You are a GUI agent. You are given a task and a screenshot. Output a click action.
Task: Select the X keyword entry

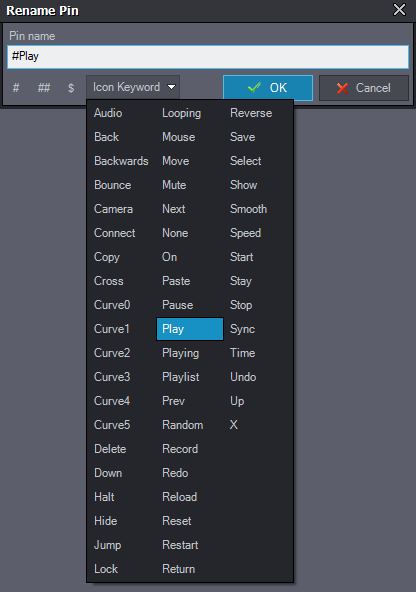[234, 425]
